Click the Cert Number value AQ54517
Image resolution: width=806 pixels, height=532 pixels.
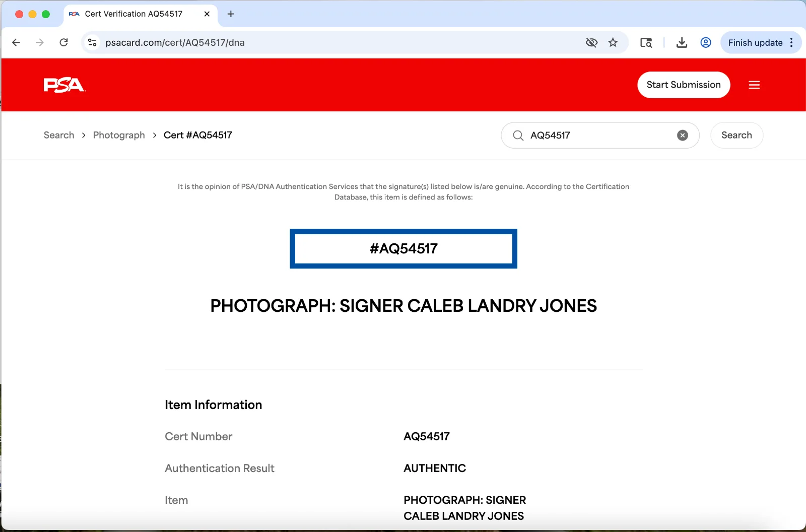click(x=427, y=437)
